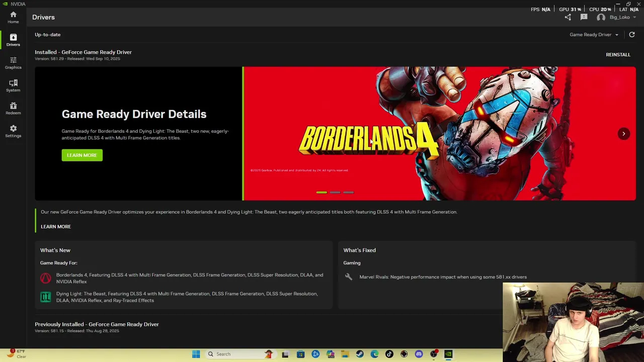Open Task View in taskbar
The height and width of the screenshot is (362, 644).
click(285, 354)
